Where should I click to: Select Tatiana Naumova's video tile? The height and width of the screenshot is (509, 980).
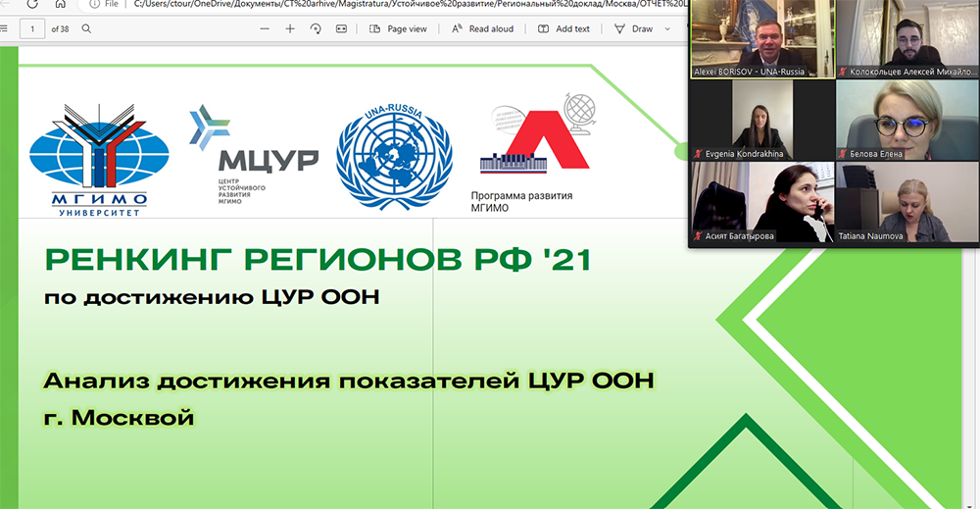pyautogui.click(x=907, y=202)
